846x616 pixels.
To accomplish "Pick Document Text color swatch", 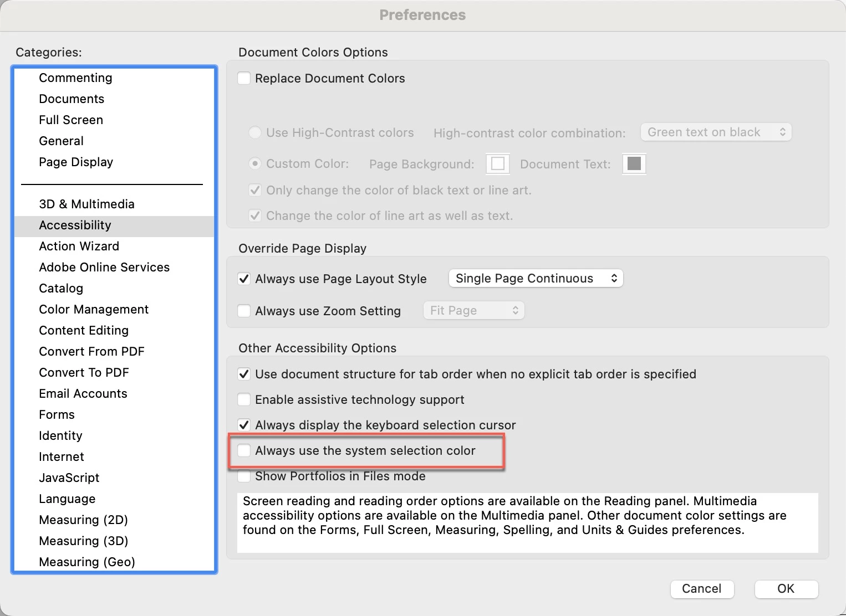I will pos(634,163).
